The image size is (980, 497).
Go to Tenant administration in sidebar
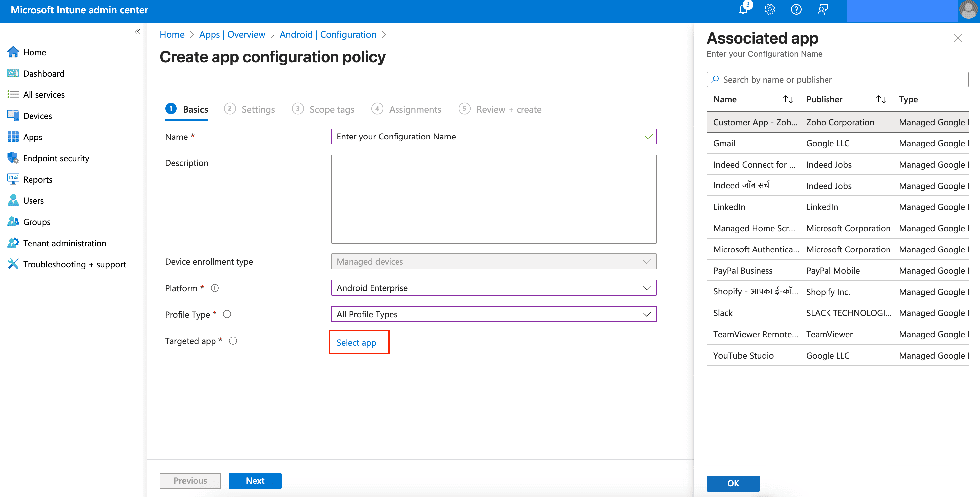coord(64,243)
